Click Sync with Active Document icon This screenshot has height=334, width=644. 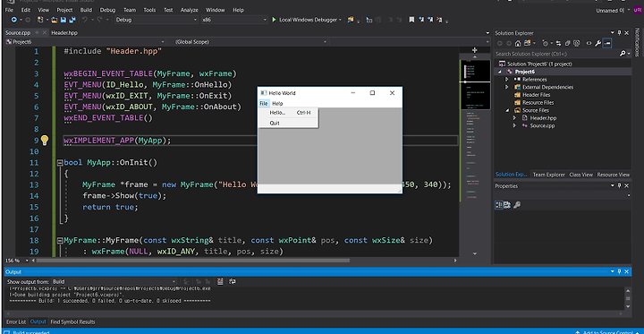[x=558, y=43]
